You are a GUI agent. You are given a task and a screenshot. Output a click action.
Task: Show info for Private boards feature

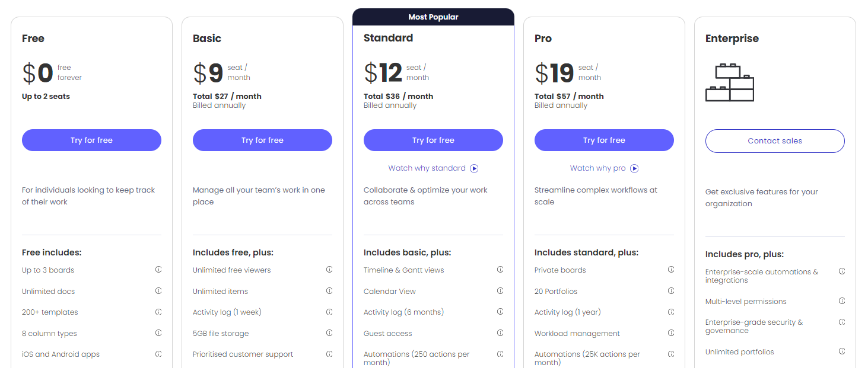tap(671, 270)
